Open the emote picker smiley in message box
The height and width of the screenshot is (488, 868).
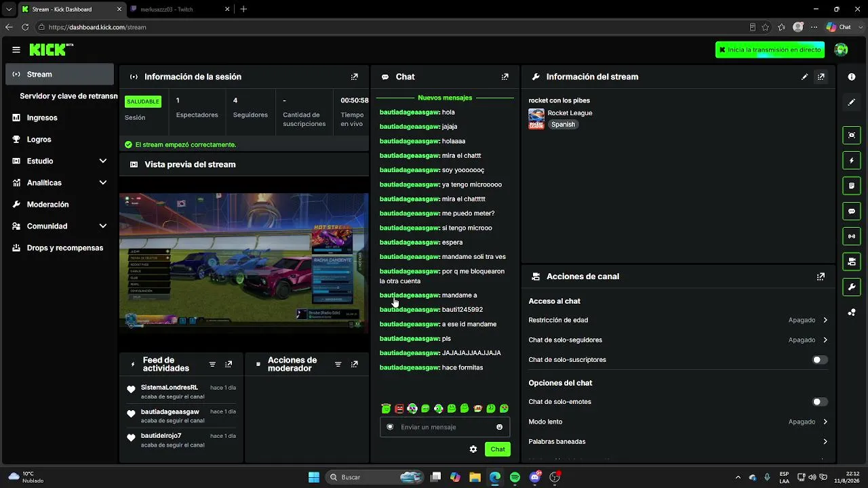(x=500, y=427)
